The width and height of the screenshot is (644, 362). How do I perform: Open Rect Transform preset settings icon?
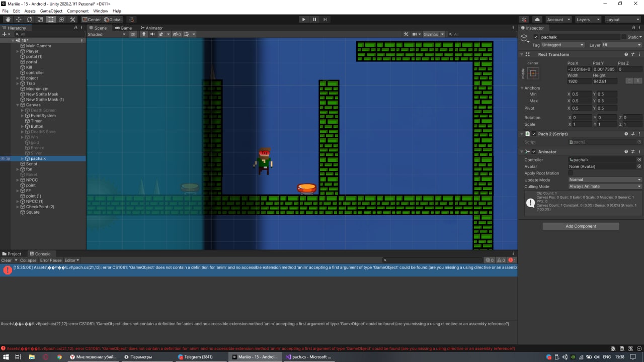click(633, 54)
